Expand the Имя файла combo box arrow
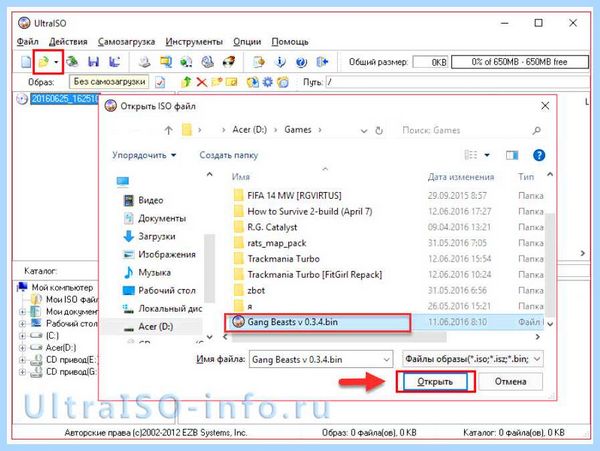Viewport: 600px width, 451px height. pyautogui.click(x=386, y=360)
